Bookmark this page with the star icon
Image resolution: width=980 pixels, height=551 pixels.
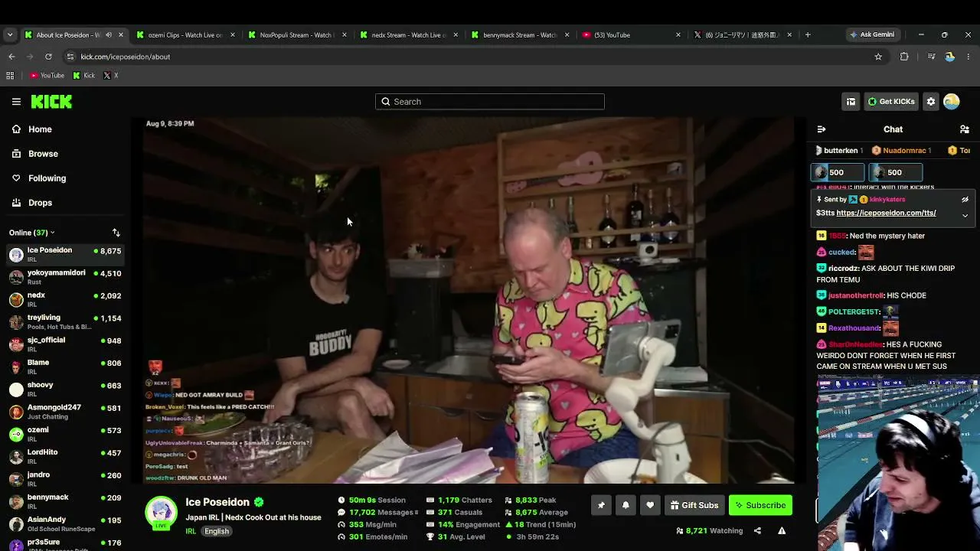tap(878, 57)
